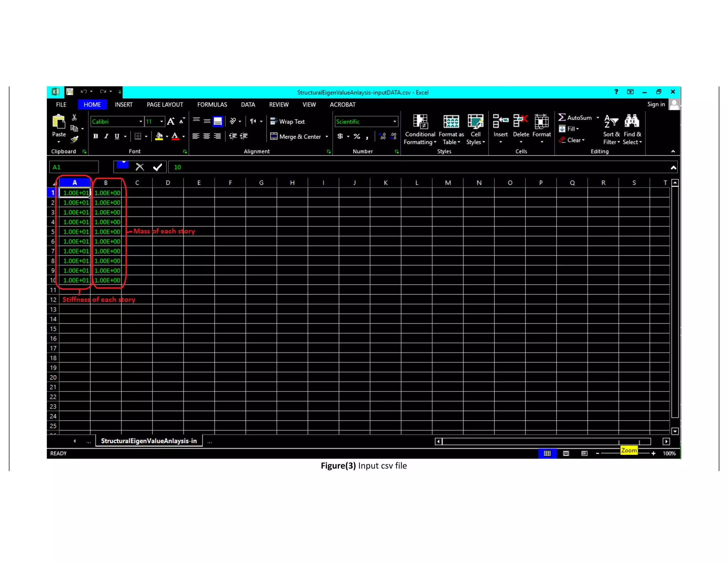728x562 pixels.
Task: Open the Calibri font name dropdown
Action: click(x=141, y=121)
